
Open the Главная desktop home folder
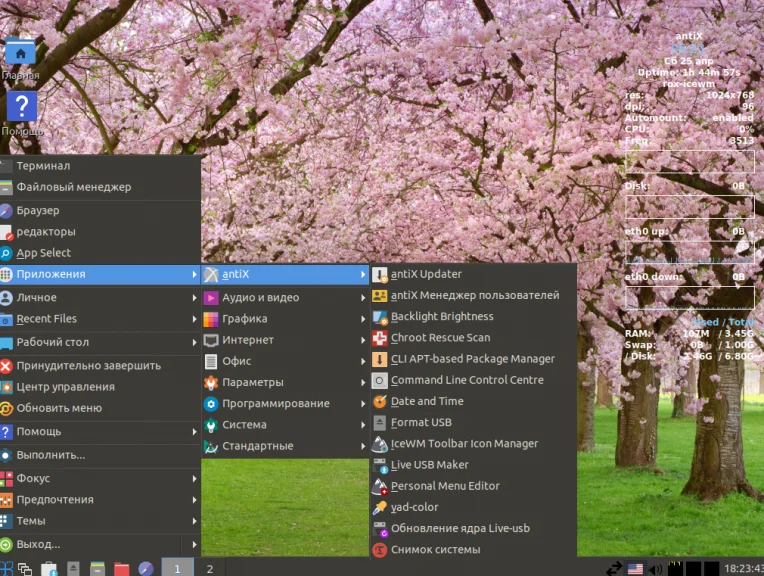tap(21, 54)
